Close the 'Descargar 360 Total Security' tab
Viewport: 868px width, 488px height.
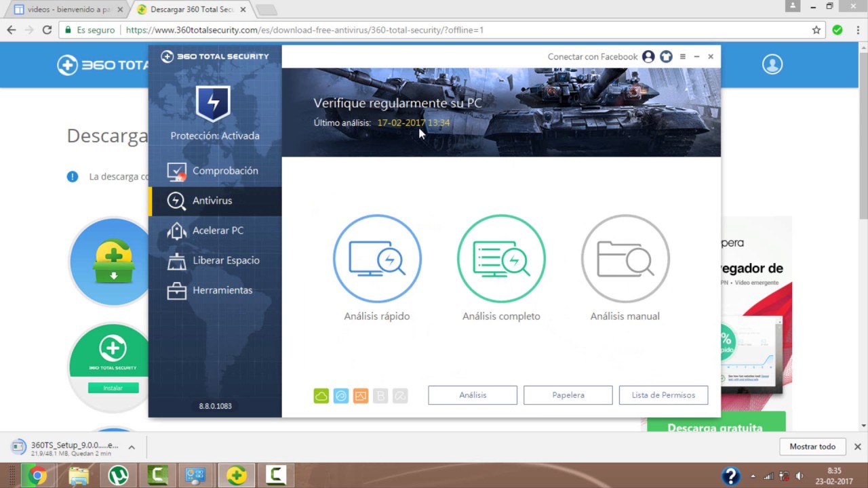pyautogui.click(x=243, y=9)
